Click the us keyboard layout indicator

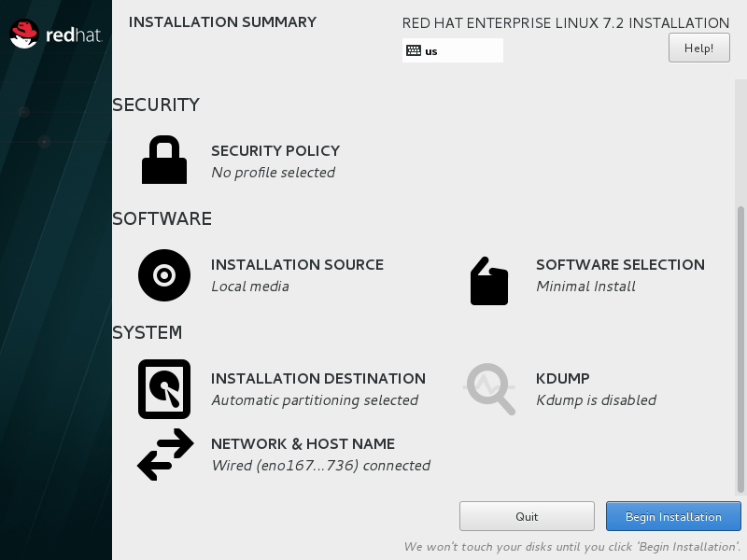point(453,50)
